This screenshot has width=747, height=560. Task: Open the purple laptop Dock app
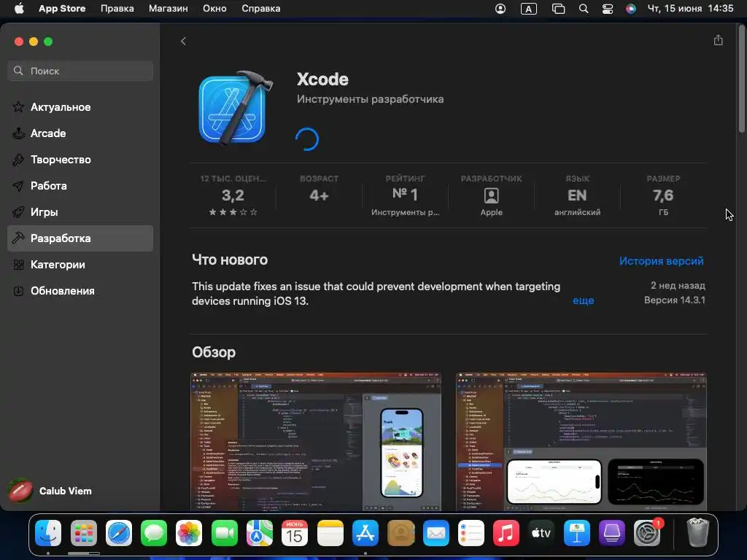coord(612,533)
